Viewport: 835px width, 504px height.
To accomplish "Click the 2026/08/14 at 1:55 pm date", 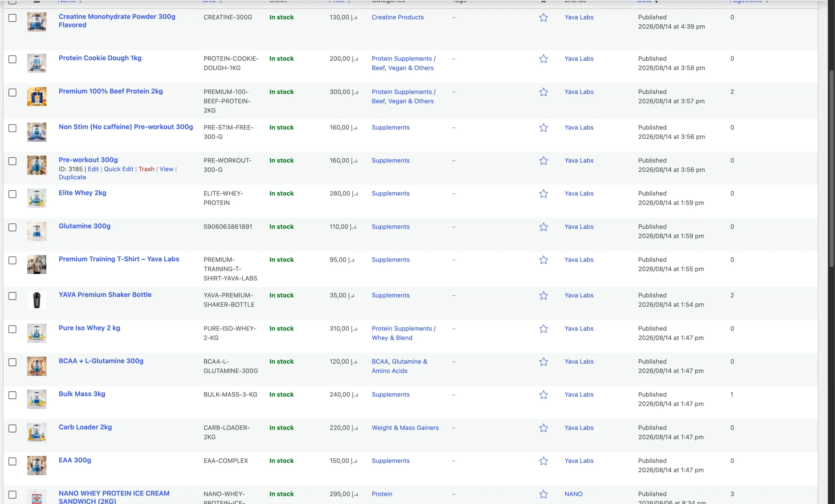I will point(671,269).
